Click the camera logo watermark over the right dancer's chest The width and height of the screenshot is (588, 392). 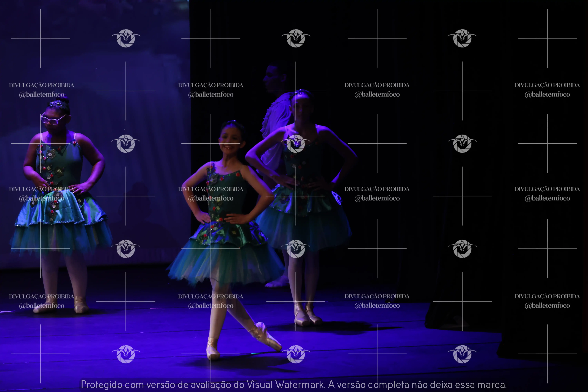296,143
